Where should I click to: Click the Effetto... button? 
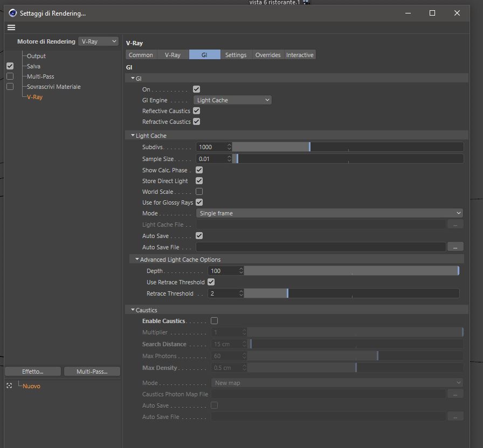33,372
